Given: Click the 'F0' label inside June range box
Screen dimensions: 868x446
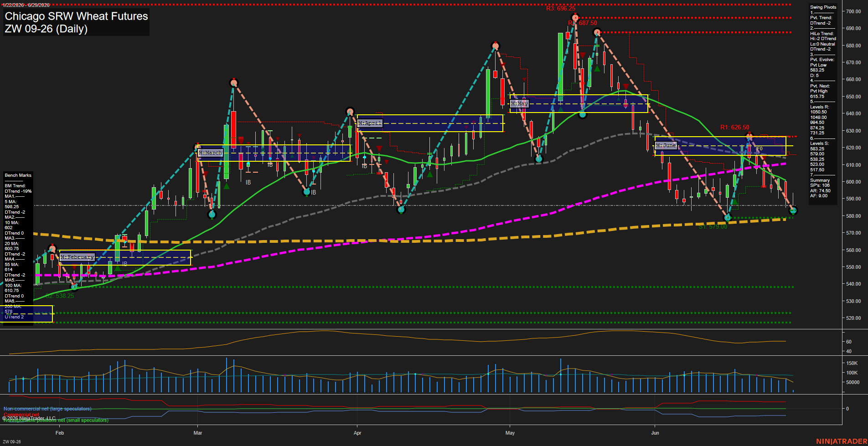Looking at the screenshot, I should click(x=759, y=149).
